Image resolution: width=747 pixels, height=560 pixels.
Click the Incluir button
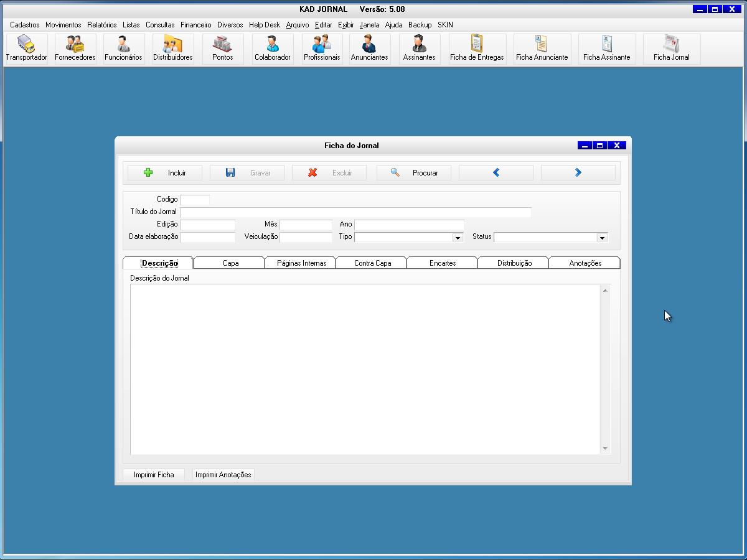click(165, 173)
